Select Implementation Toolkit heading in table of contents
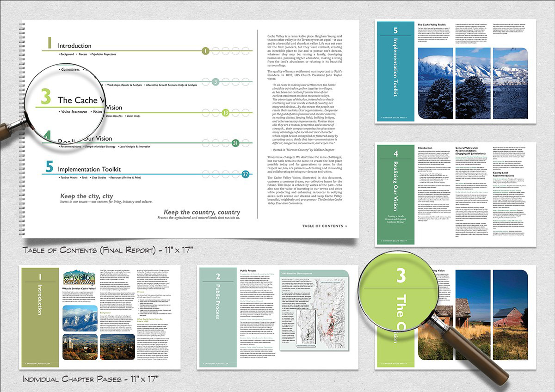 point(89,170)
